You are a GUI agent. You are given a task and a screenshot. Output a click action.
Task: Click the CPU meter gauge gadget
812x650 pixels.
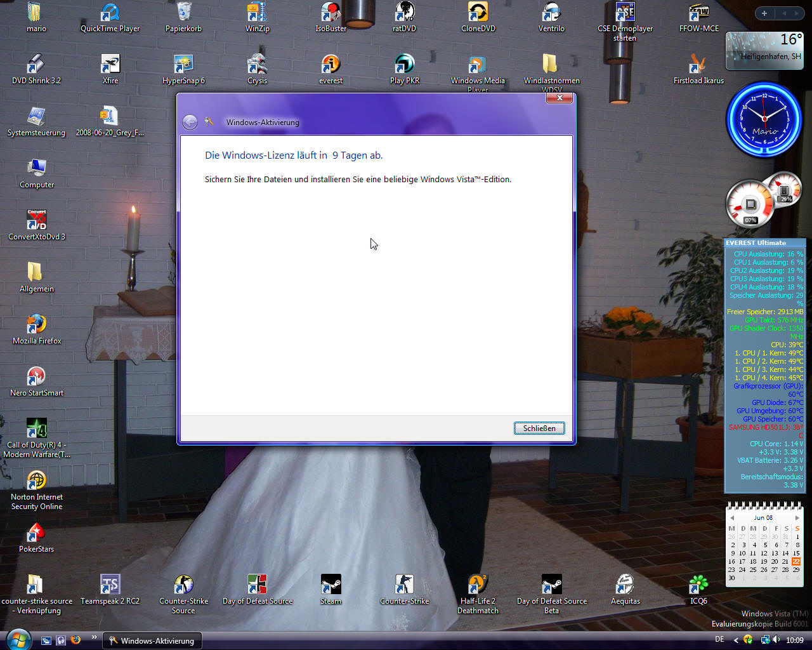tap(752, 204)
